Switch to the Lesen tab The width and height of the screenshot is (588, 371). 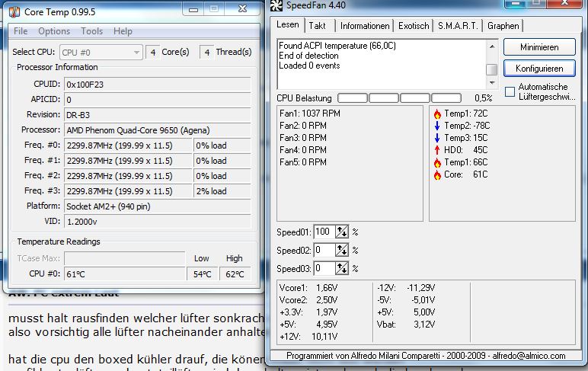[x=288, y=24]
